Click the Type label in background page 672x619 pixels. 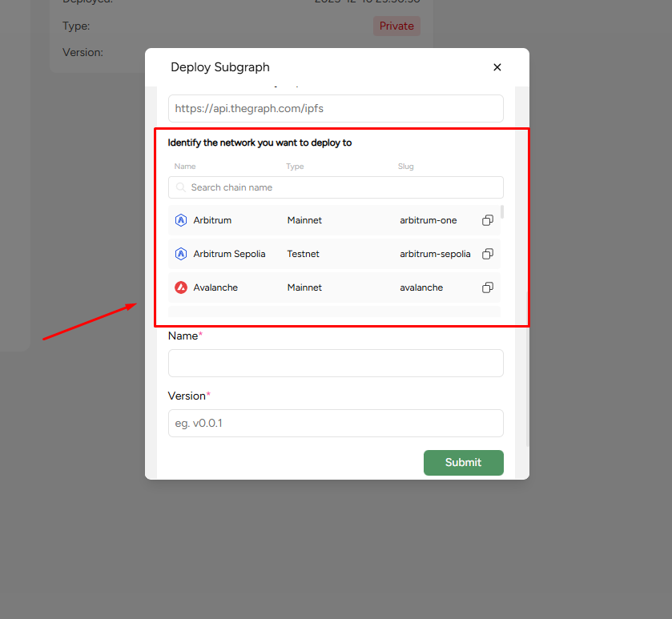point(76,26)
